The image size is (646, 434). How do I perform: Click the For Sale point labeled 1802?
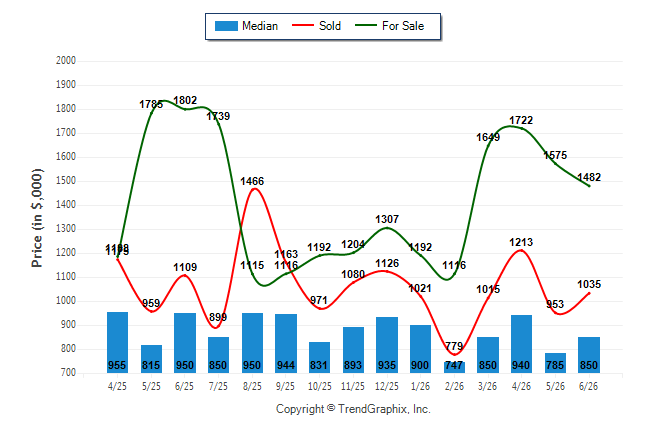click(x=185, y=109)
